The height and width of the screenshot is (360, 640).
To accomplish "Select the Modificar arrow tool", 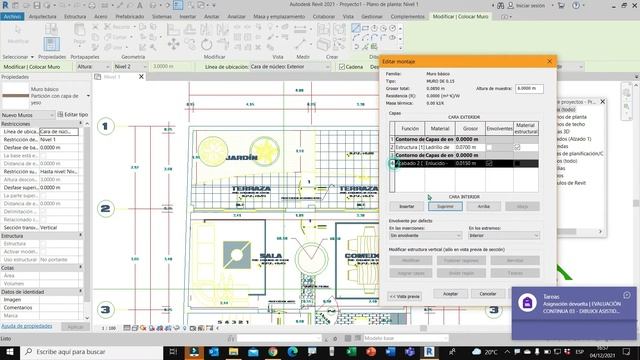I will [18, 34].
